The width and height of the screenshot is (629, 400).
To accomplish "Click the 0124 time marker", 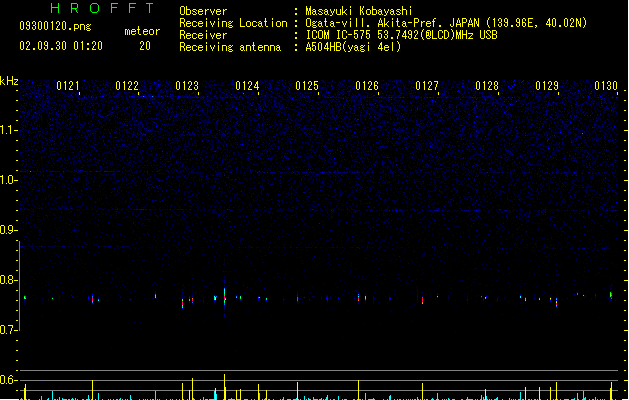I will pyautogui.click(x=247, y=86).
